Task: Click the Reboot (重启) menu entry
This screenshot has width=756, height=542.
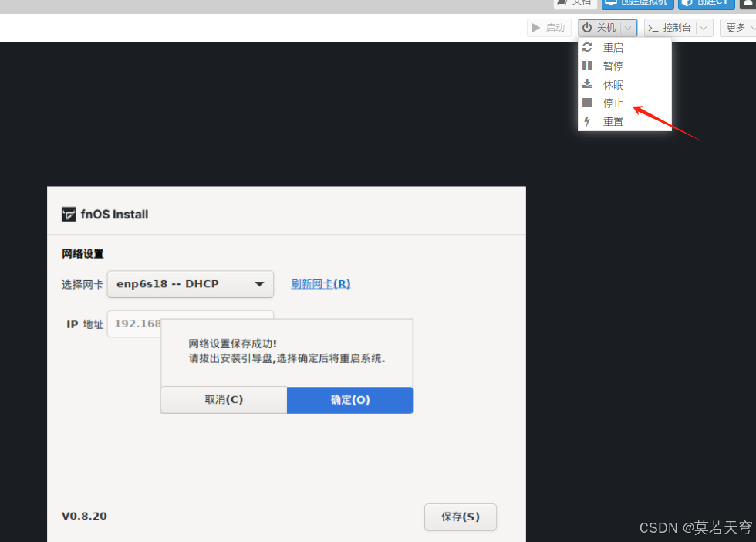Action: [x=624, y=47]
